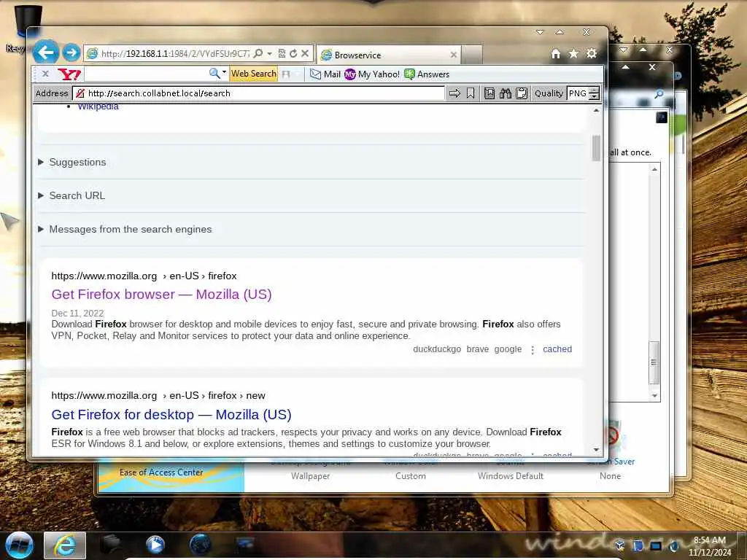
Task: Go forward with the IE forward arrow
Action: [x=71, y=52]
